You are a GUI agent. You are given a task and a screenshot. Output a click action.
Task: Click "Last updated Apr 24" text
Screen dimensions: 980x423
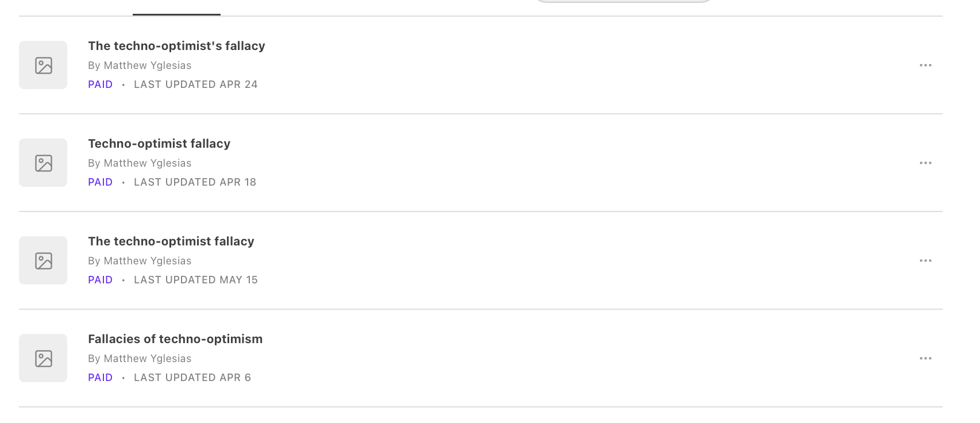coord(195,84)
